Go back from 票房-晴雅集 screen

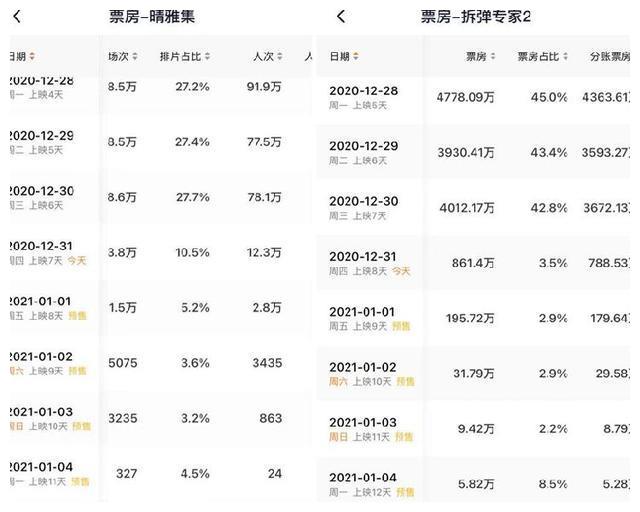[x=17, y=17]
